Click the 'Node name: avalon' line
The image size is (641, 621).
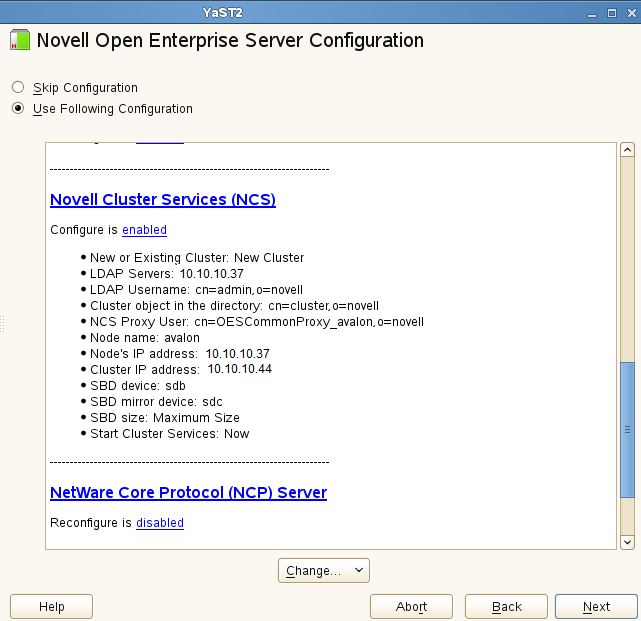145,338
